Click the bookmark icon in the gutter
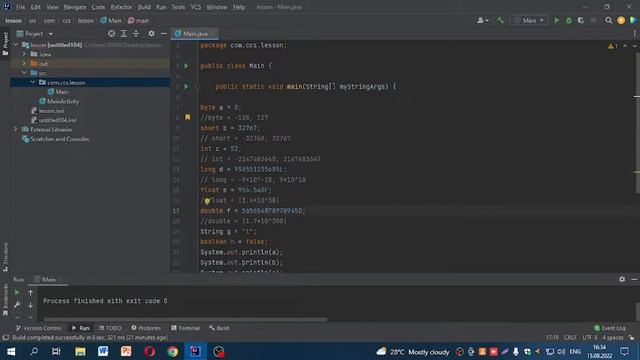Viewport: 640px width, 360px height. point(188,118)
